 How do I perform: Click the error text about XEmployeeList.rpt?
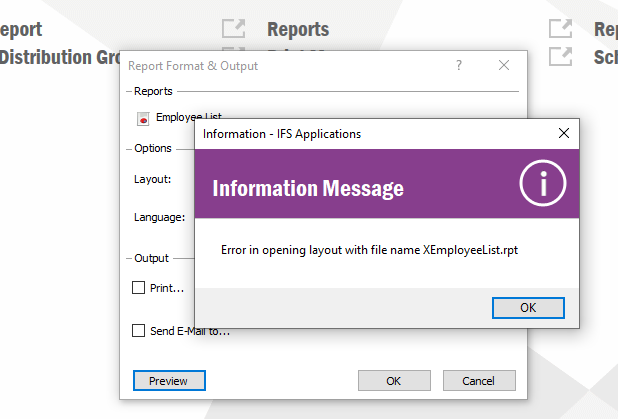point(369,250)
